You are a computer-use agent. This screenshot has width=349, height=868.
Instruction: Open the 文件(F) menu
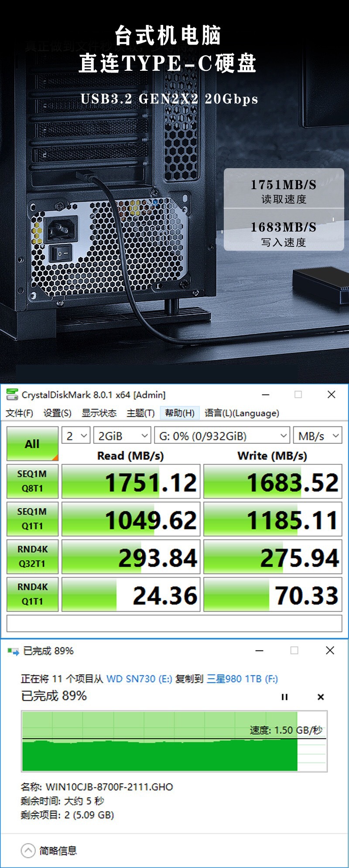coord(19,413)
